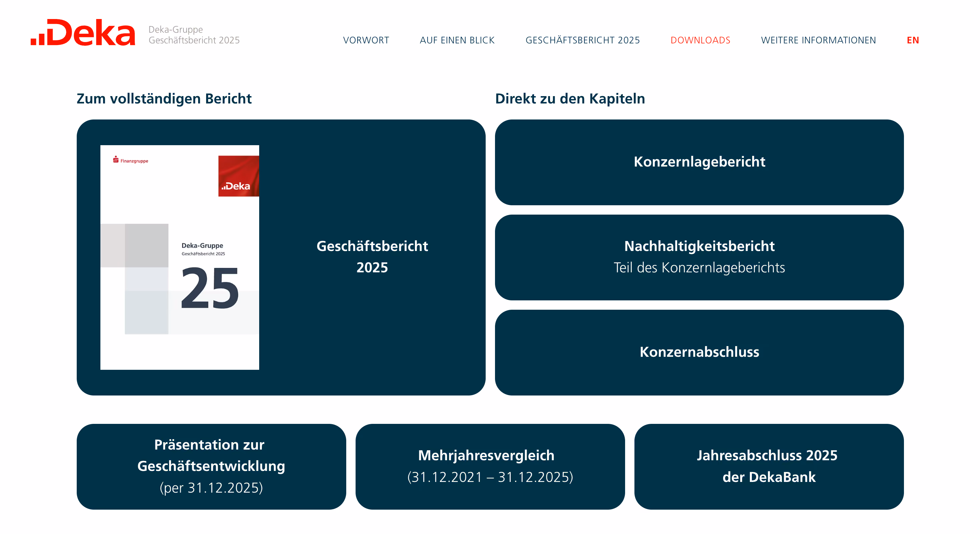Go to Auf einen Blick section

click(457, 40)
